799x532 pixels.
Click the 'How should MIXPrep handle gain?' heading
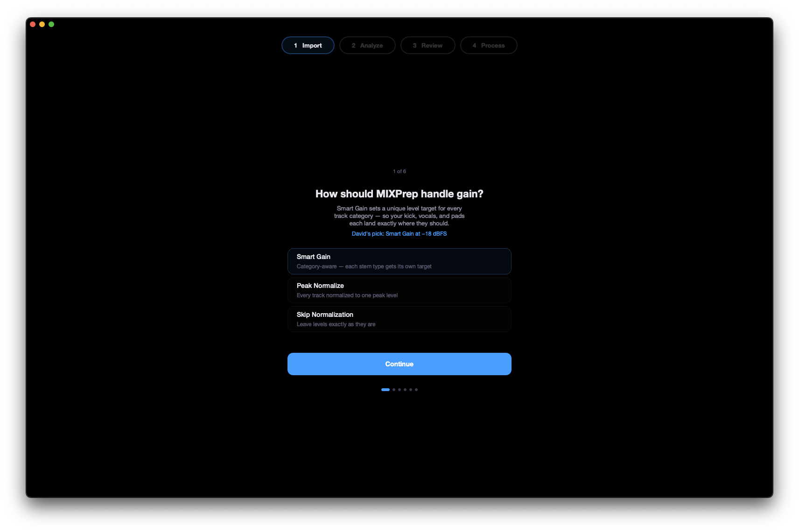399,193
